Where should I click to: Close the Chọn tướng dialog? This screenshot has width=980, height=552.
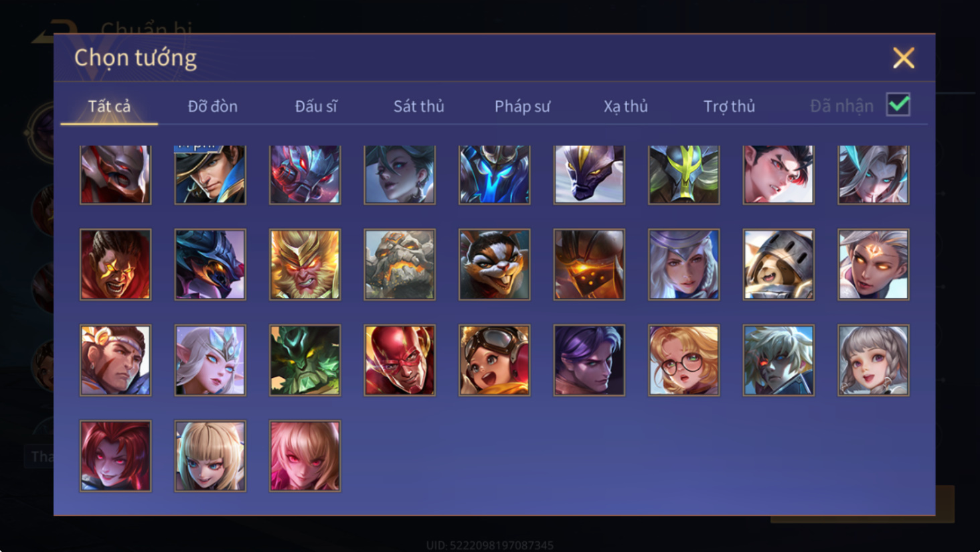903,58
